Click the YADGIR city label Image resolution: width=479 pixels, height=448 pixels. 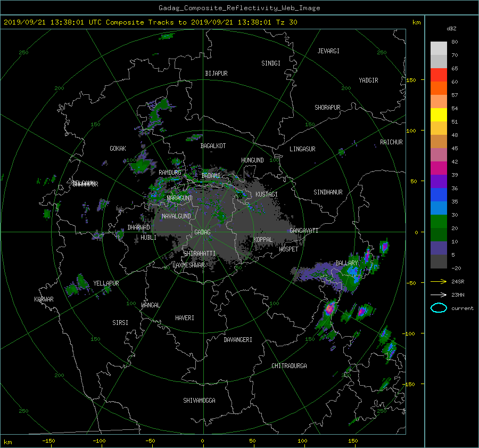tap(368, 80)
